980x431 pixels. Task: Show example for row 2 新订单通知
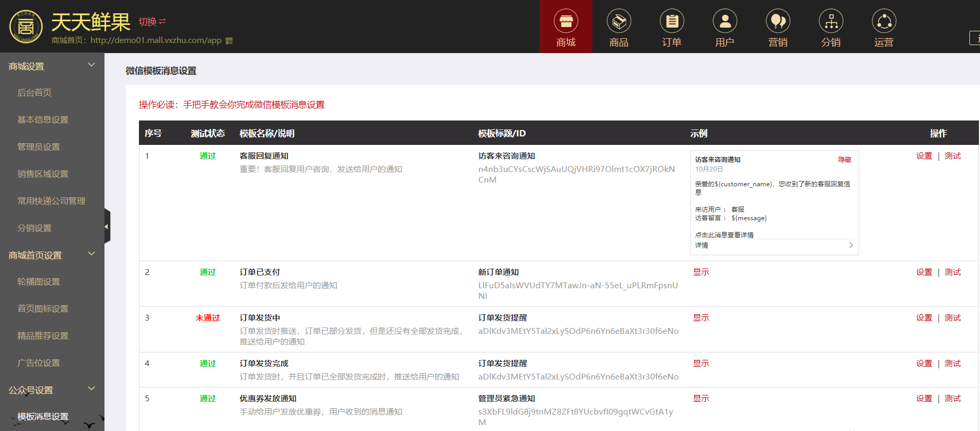701,272
